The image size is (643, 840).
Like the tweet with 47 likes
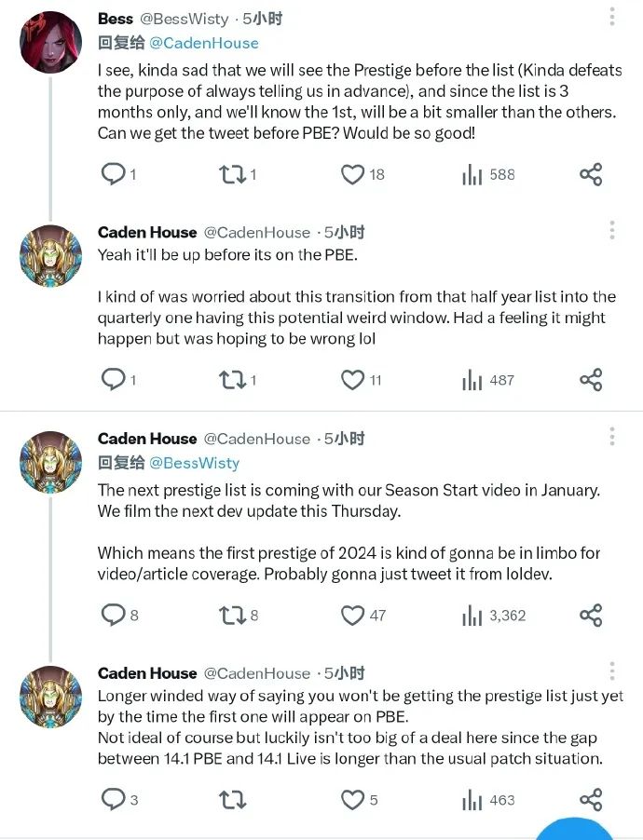tap(352, 615)
